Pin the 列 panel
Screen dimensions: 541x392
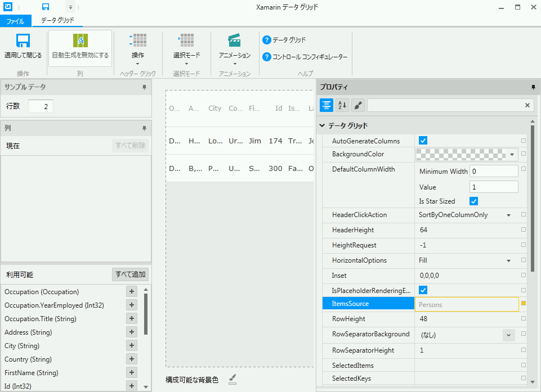point(144,128)
